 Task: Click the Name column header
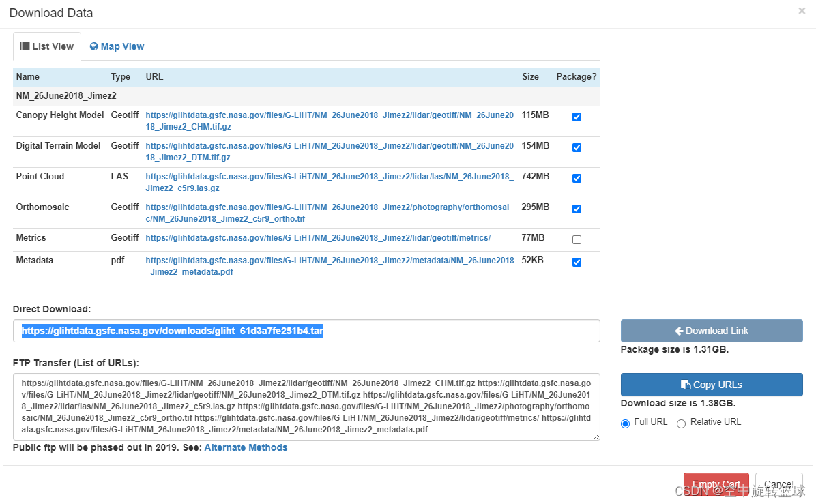27,77
